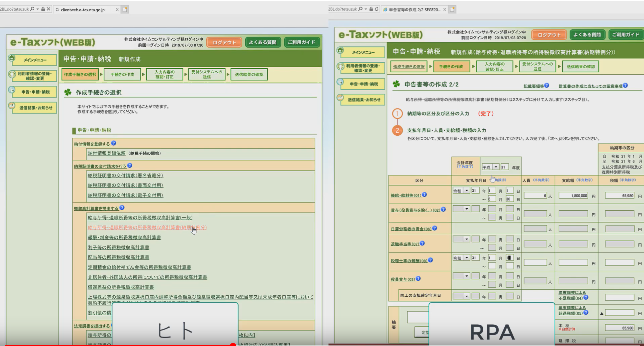644x346 pixels.
Task: Expand address bar dropdown arrow in right browser
Action: [x=366, y=9]
